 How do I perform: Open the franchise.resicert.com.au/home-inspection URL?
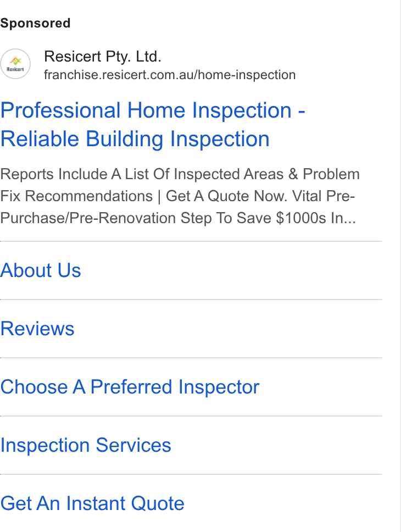point(170,75)
